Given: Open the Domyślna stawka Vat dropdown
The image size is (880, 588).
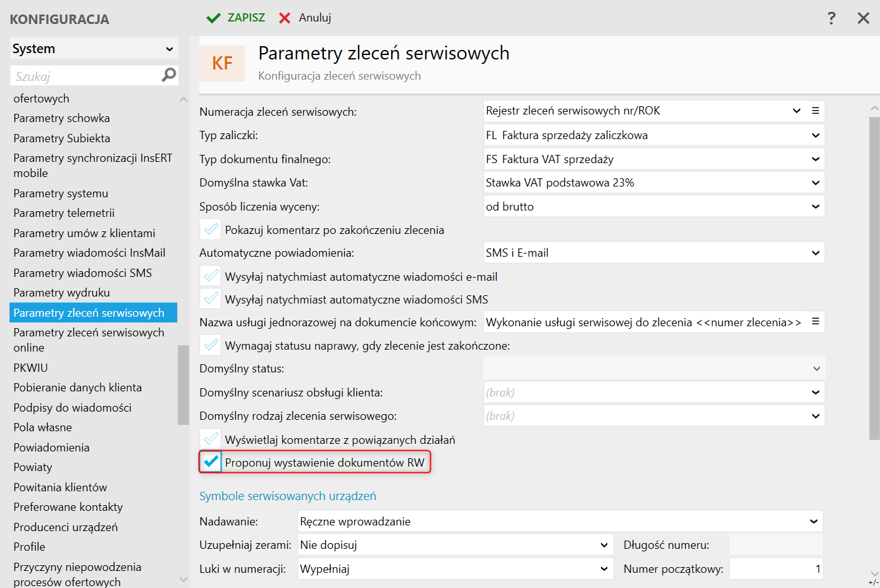Looking at the screenshot, I should (815, 183).
